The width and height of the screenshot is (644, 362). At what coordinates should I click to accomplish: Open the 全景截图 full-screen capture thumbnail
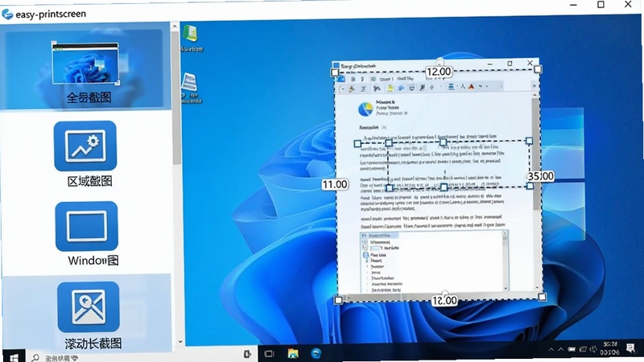(x=85, y=64)
